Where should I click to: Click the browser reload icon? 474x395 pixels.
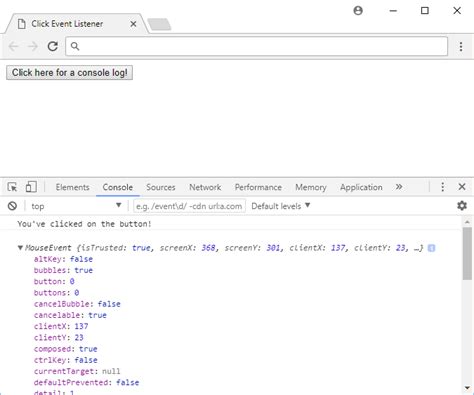point(53,46)
